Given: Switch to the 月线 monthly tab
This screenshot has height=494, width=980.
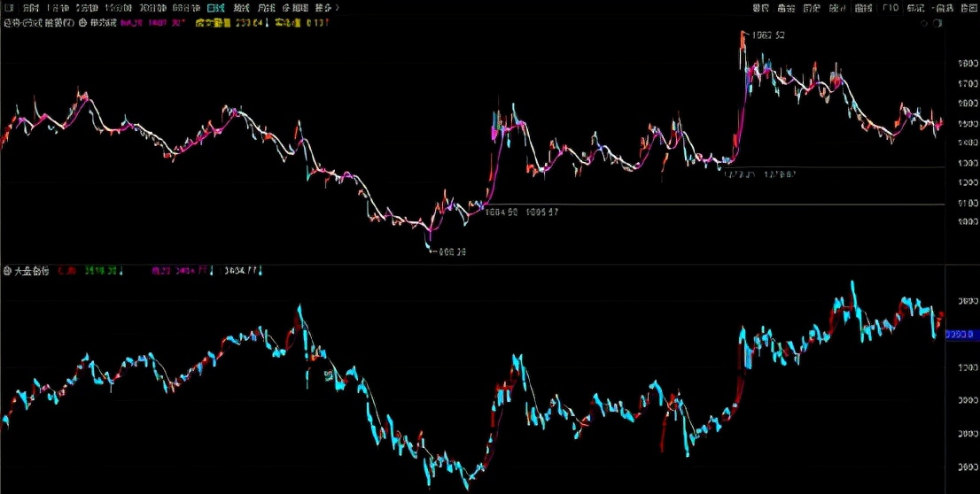Looking at the screenshot, I should click(x=266, y=9).
